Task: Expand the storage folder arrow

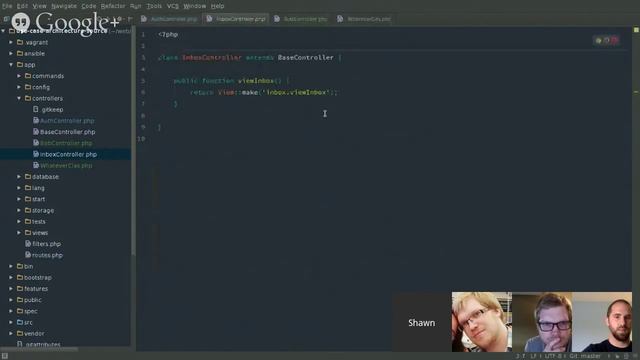Action: click(x=19, y=210)
